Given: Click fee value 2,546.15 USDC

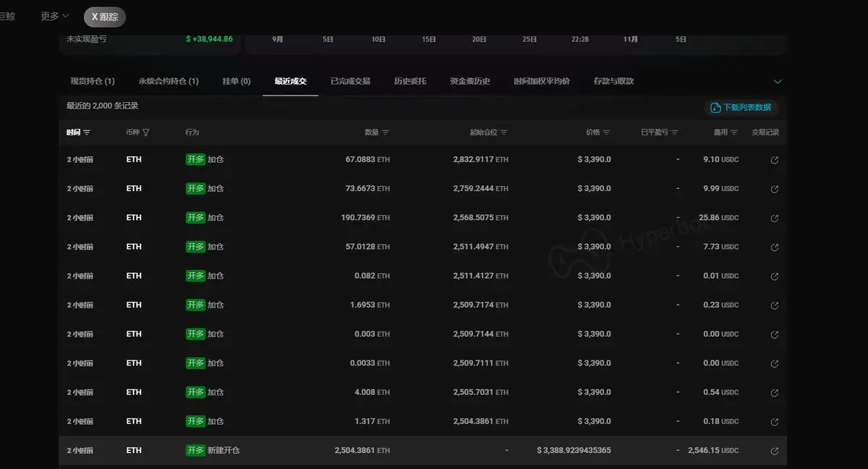Looking at the screenshot, I should 713,450.
